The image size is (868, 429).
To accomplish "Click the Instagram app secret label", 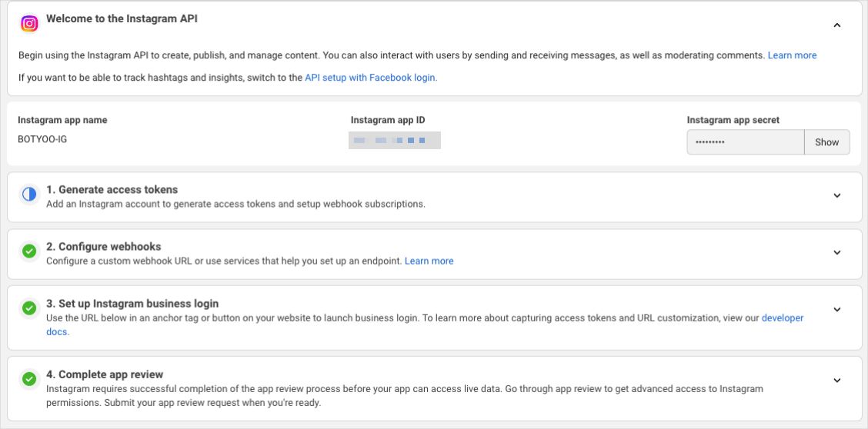I will [733, 120].
